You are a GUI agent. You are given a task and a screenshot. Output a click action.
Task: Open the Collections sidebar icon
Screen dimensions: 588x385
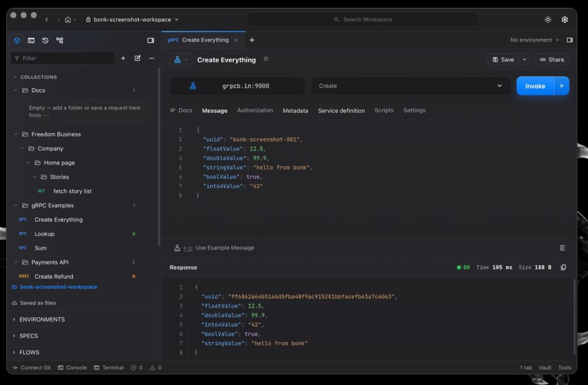(17, 40)
